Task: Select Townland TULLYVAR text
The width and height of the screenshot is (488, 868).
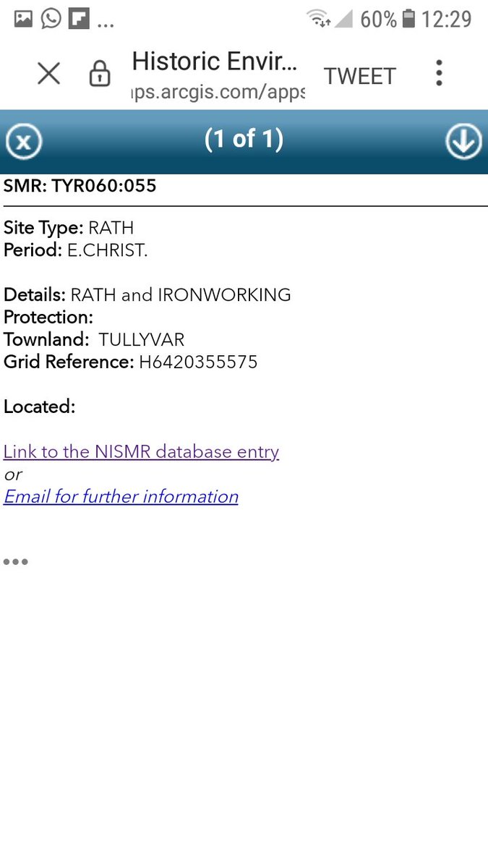Action: pyautogui.click(x=94, y=339)
